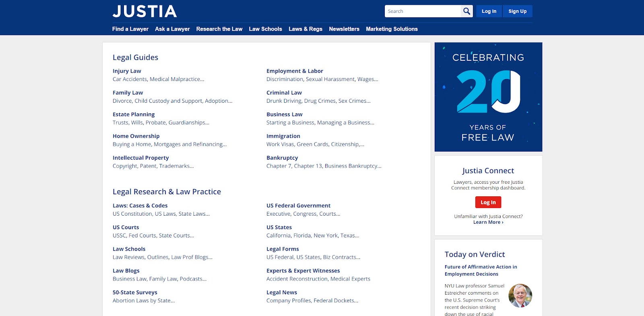Focus the Search input field

point(423,11)
